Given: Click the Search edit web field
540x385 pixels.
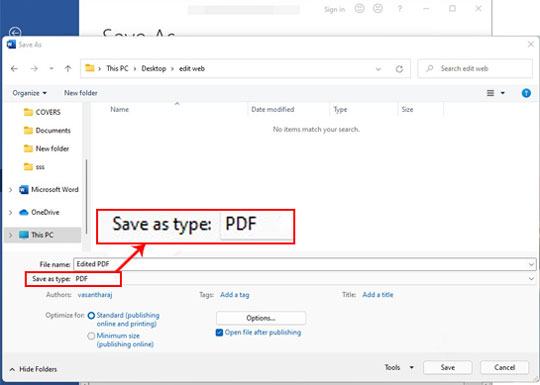Looking at the screenshot, I should click(476, 69).
